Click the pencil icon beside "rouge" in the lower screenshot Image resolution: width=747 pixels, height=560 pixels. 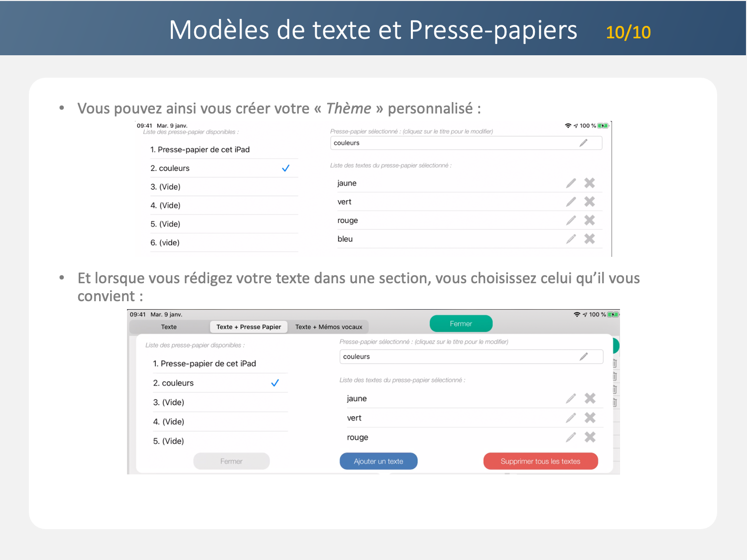pos(571,437)
